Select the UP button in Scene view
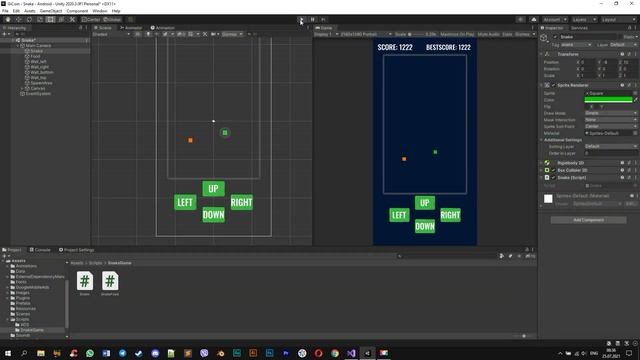640x360 pixels. 213,189
